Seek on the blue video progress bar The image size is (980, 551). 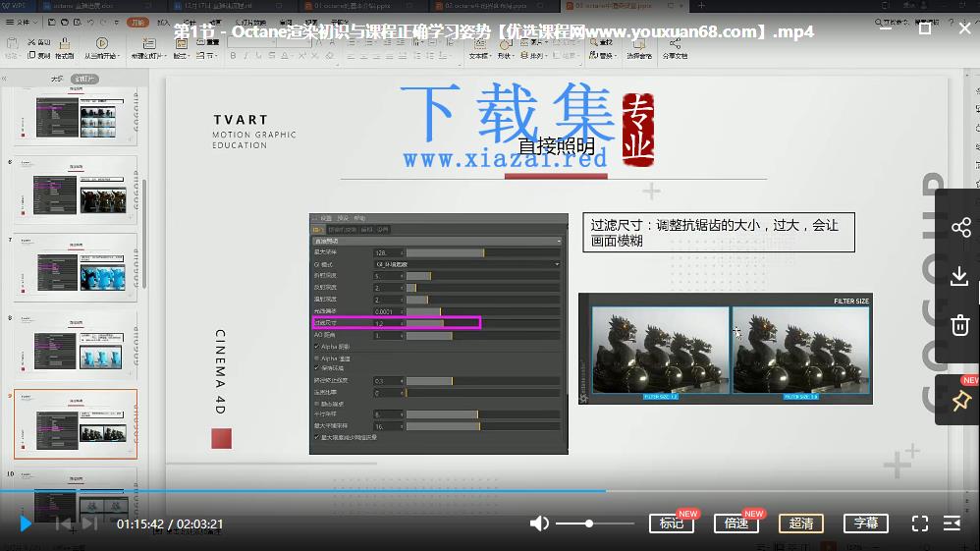click(302, 491)
